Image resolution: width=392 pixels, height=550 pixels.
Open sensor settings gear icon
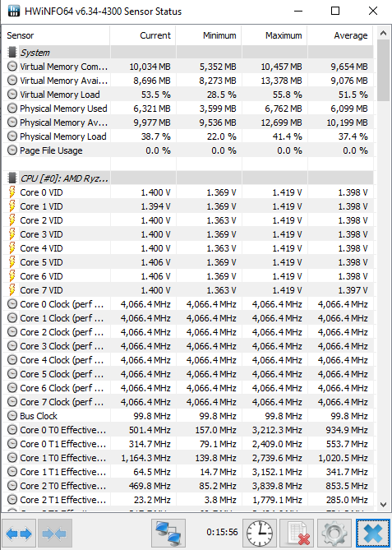[334, 534]
